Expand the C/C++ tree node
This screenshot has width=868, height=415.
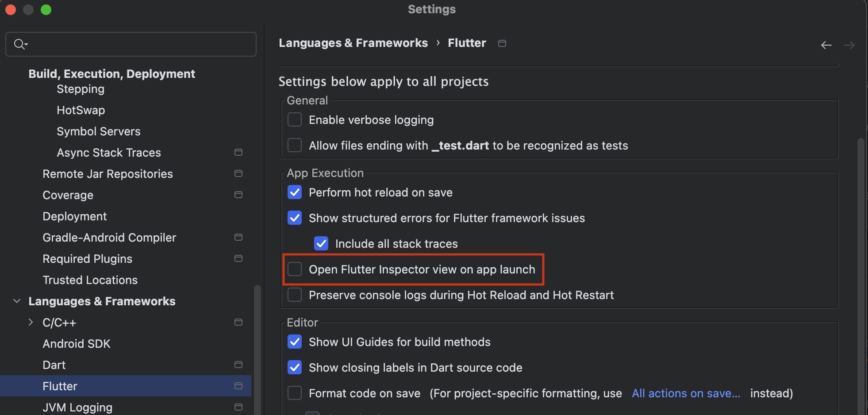[31, 323]
